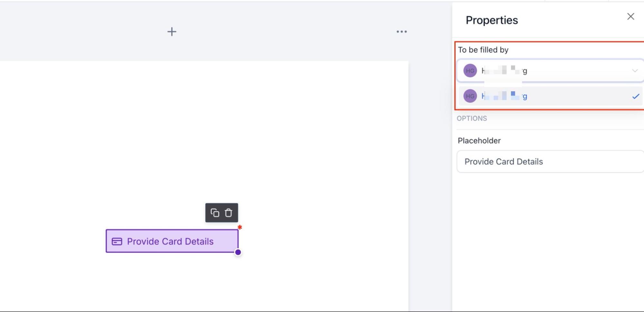Click the blue checkmark beside the selected recipient

635,96
